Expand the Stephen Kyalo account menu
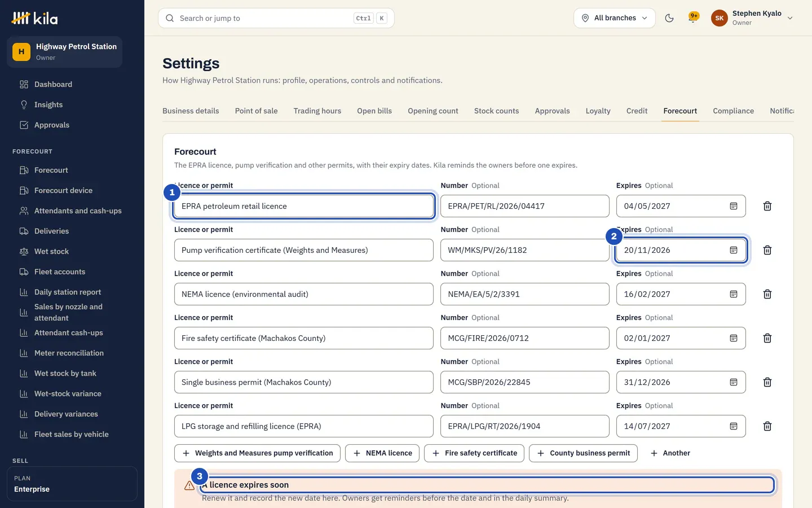Image resolution: width=812 pixels, height=508 pixels. click(752, 18)
